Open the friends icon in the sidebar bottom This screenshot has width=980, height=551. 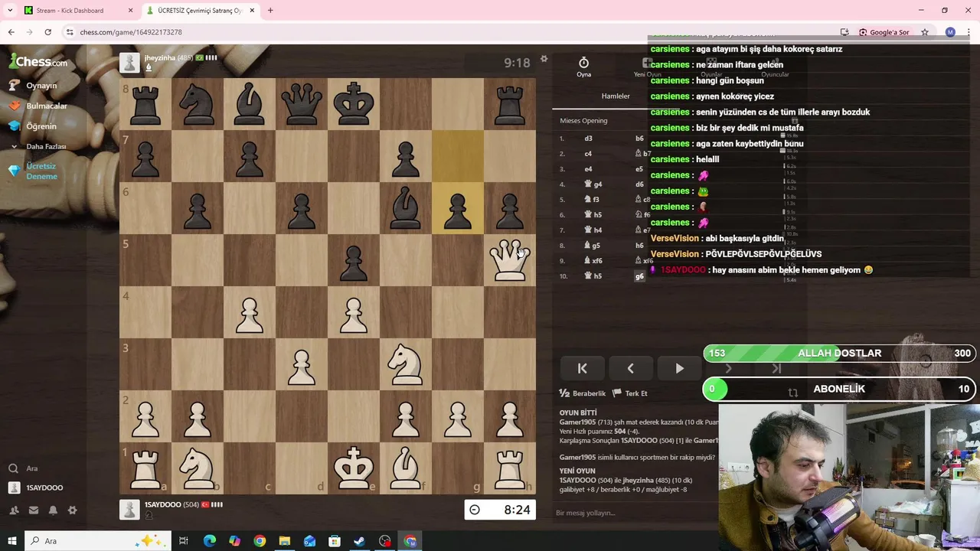point(14,510)
